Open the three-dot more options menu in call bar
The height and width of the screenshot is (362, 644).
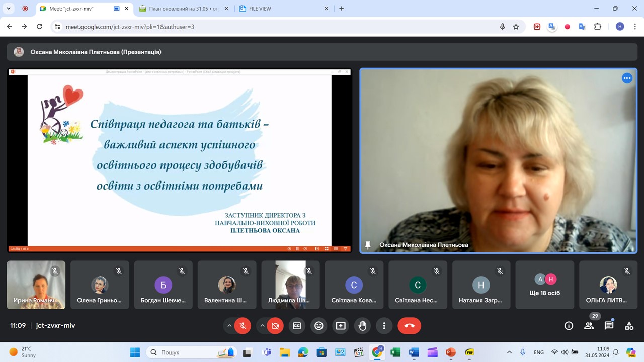tap(384, 326)
